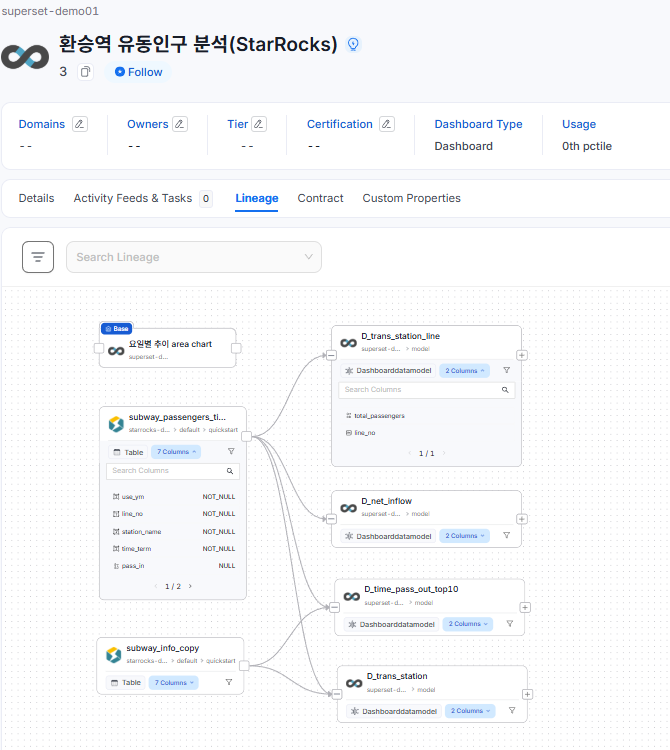670x750 pixels.
Task: Click the D_trans_station title
Action: [397, 676]
